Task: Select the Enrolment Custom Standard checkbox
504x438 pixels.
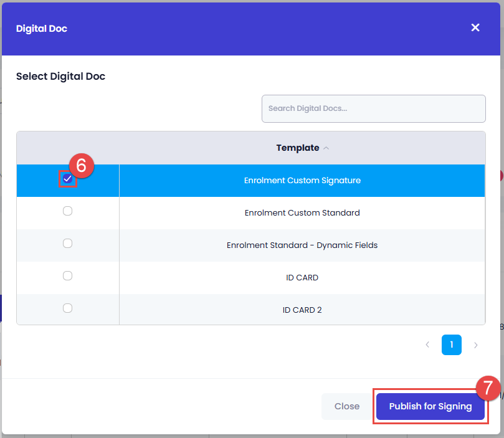Action: (x=67, y=211)
